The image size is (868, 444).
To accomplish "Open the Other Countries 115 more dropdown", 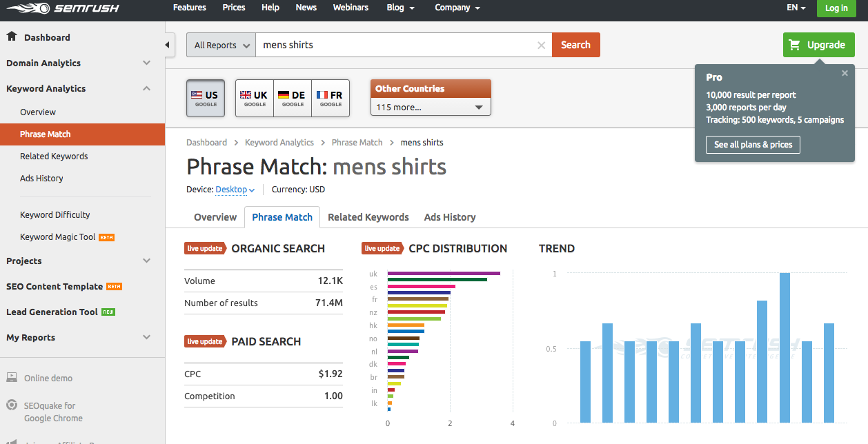I will 431,107.
